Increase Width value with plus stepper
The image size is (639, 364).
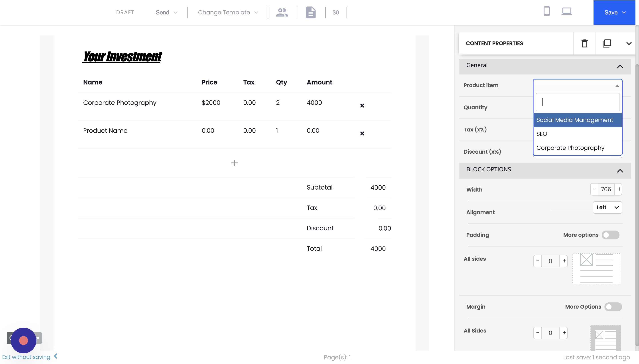(x=619, y=189)
